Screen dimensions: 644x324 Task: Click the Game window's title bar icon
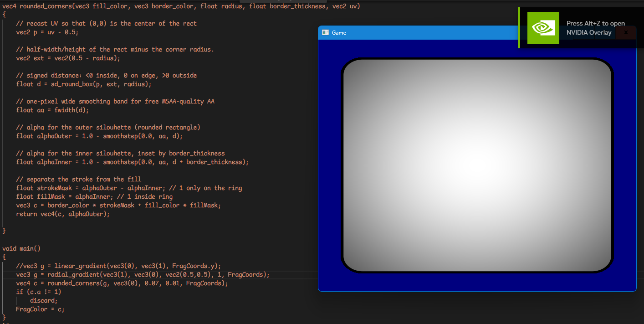pos(325,32)
